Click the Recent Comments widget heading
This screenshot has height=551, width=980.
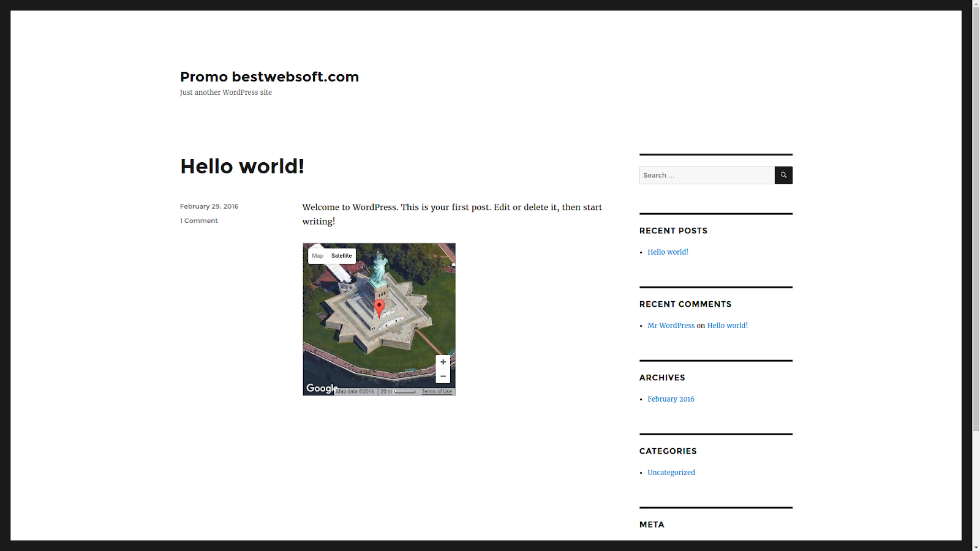685,304
